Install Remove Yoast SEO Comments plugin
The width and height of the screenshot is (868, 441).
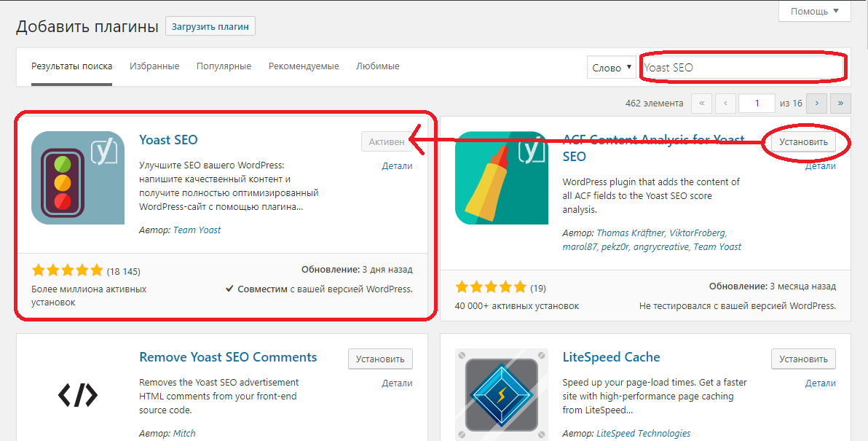(x=380, y=359)
